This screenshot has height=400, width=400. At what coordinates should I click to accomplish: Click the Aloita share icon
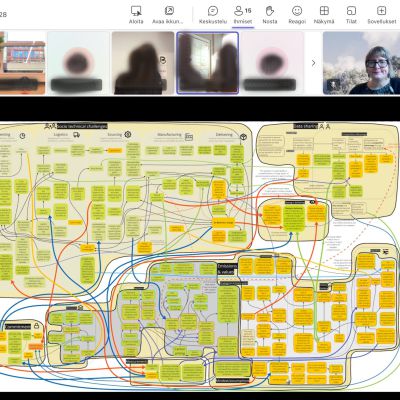coord(136,11)
